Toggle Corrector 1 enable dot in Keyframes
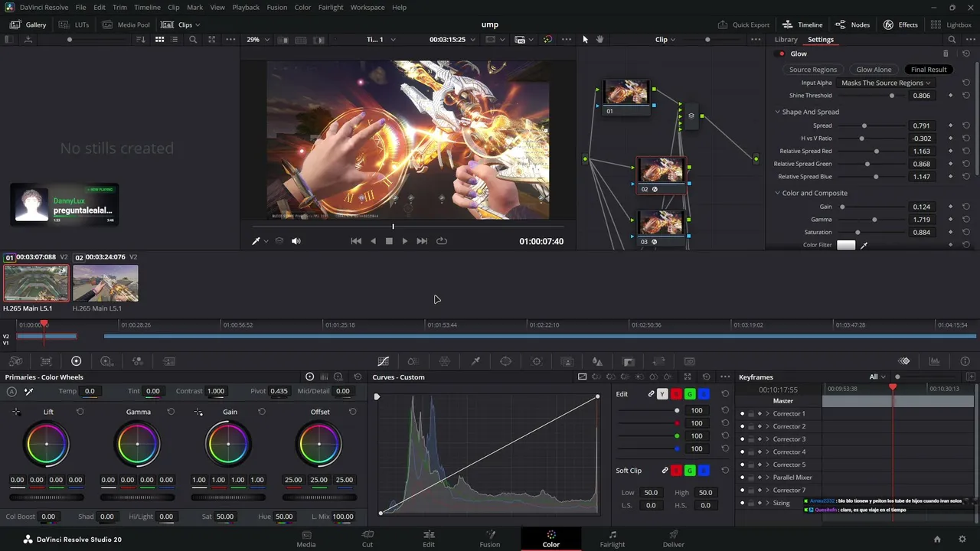This screenshot has width=980, height=551. (x=742, y=414)
